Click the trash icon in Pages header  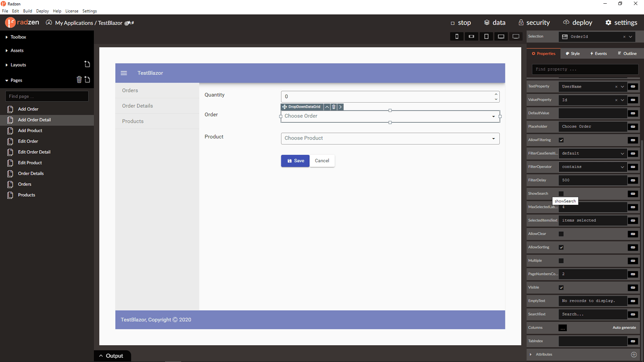[79, 80]
